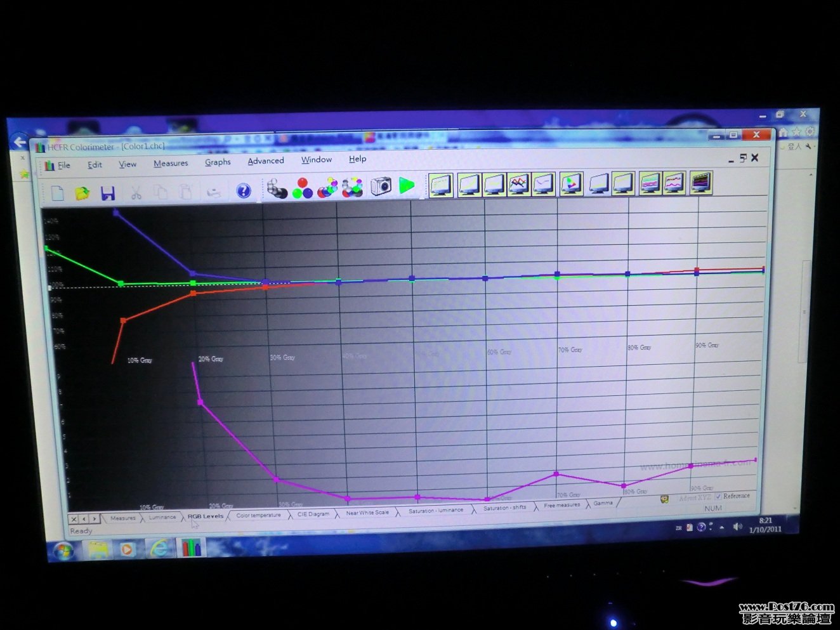The width and height of the screenshot is (840, 630).
Task: Click the Cut scissors icon
Action: coord(136,193)
